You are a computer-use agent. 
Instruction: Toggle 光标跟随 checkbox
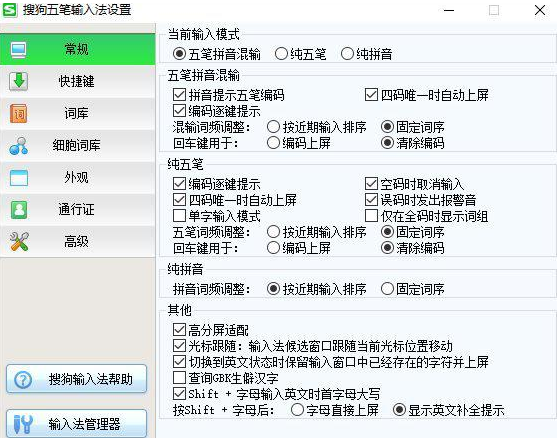click(179, 346)
